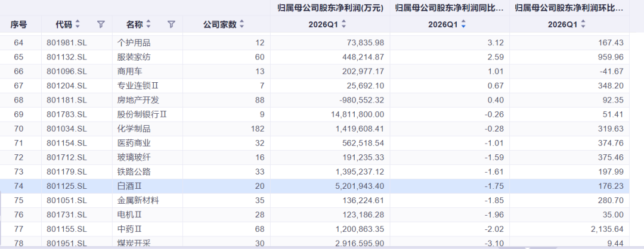Select 专业连锁II row name

click(138, 86)
